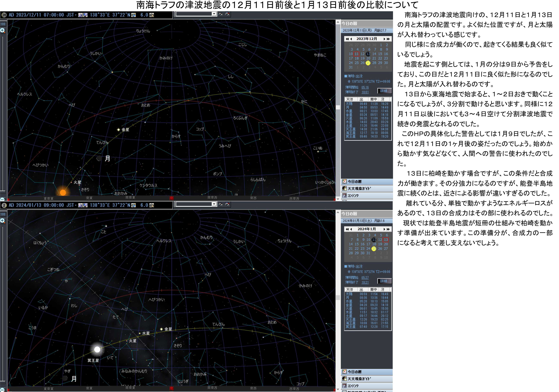Image resolution: width=559 pixels, height=392 pixels.
Task: Go to previous month in the 2024年1月 calendar
Action: [351, 229]
